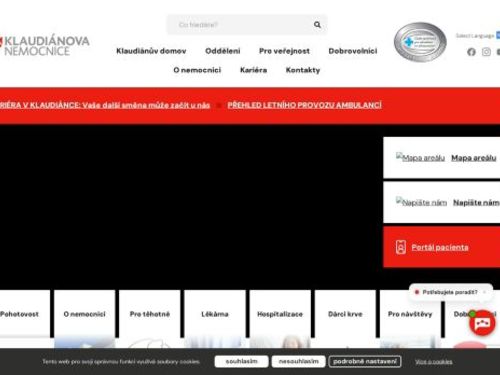The height and width of the screenshot is (375, 500).
Task: Open Dobrovolníci menu item
Action: tap(353, 51)
